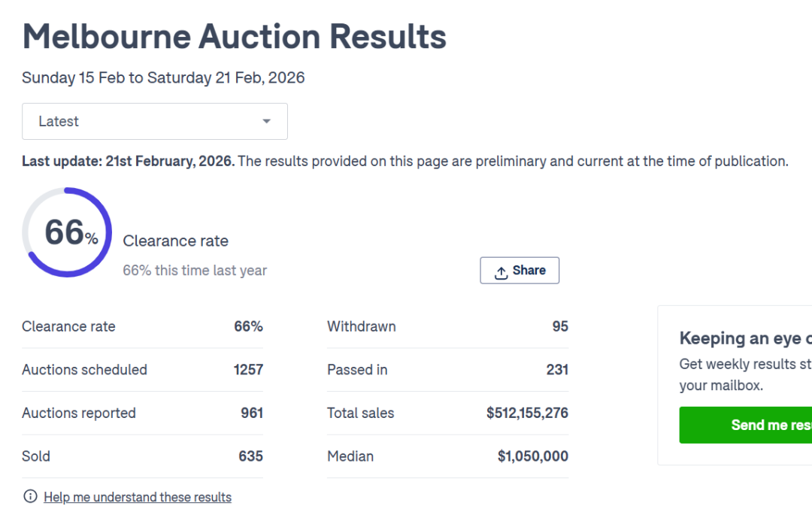Image resolution: width=812 pixels, height=518 pixels.
Task: Click the 66% this time last year text
Action: (195, 271)
